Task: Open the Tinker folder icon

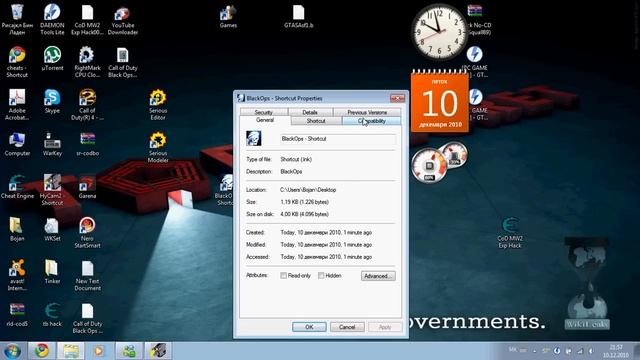Action: click(52, 272)
